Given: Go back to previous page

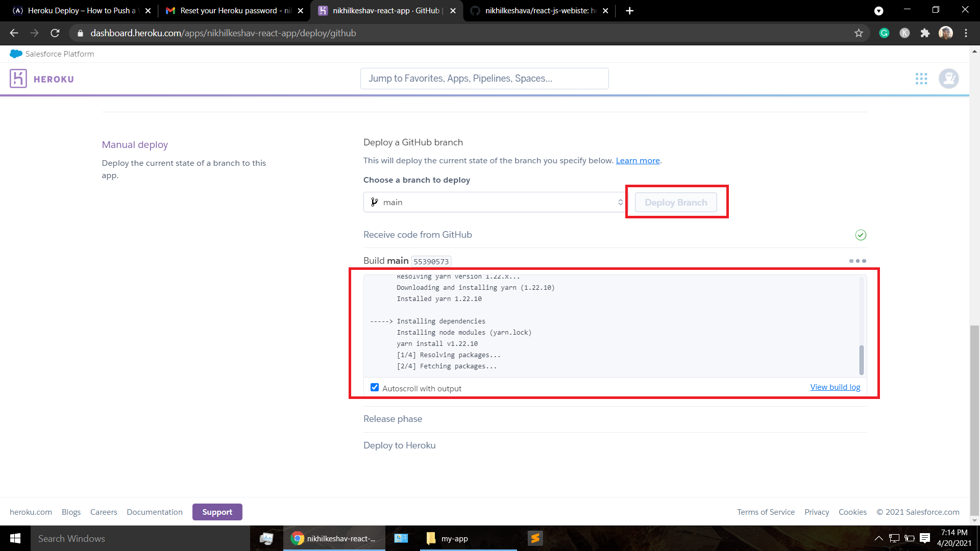Looking at the screenshot, I should coord(14,33).
